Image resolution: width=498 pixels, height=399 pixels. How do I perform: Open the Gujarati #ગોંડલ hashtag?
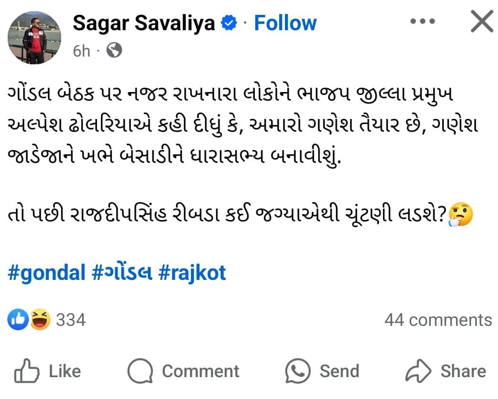click(122, 272)
